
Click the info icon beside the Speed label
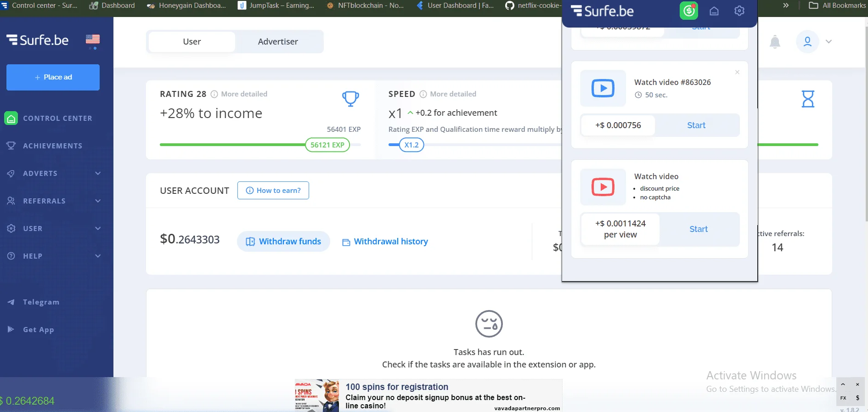[423, 94]
